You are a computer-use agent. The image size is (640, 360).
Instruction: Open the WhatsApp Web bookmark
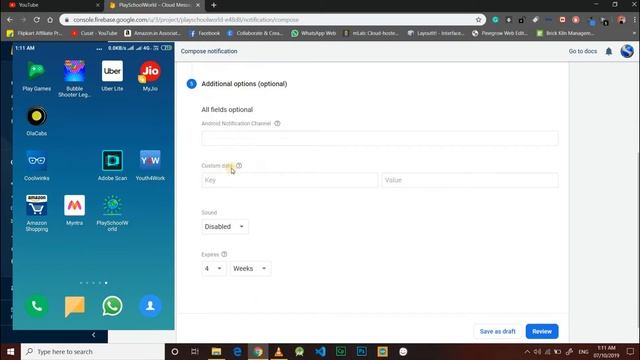click(x=313, y=33)
